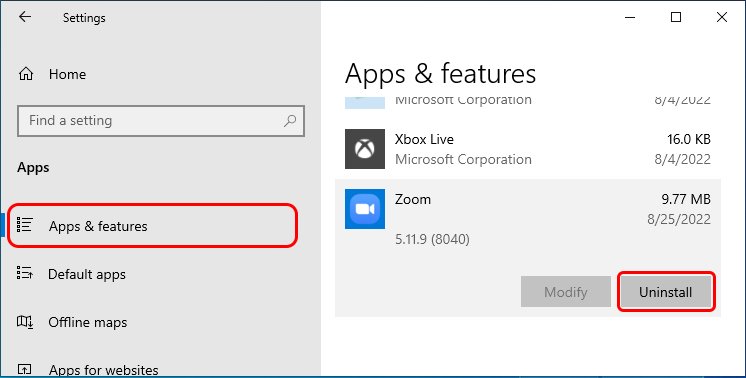
Task: Click the search magnifier icon
Action: (290, 121)
